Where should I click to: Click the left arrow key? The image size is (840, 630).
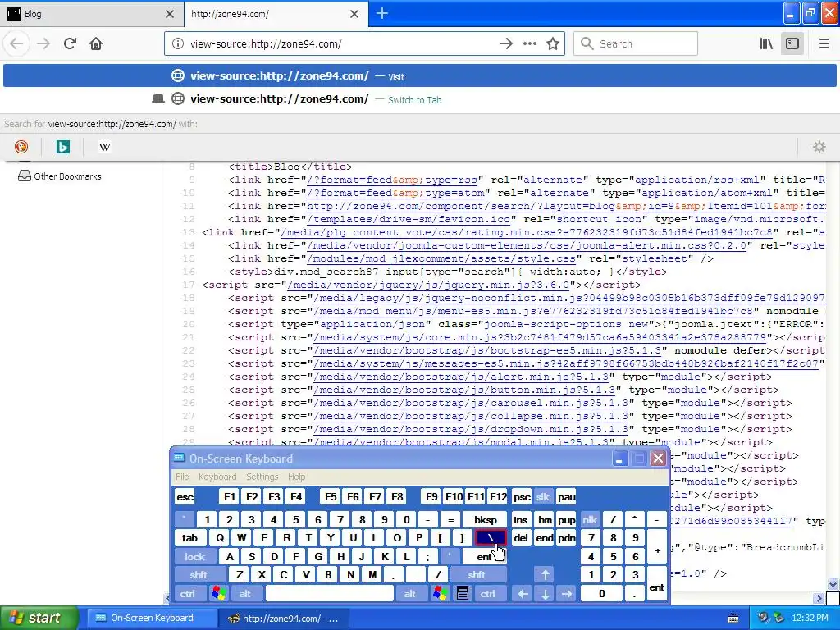coord(523,594)
